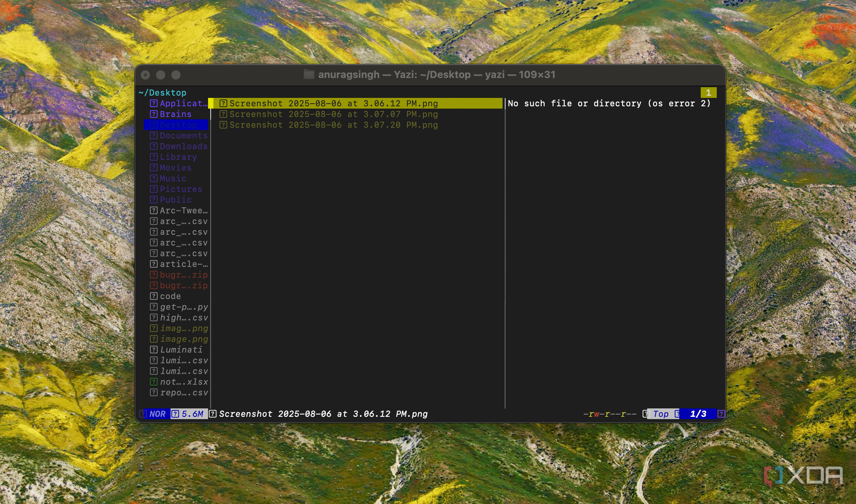
Task: Select the Public folder in the sidebar
Action: (x=175, y=200)
